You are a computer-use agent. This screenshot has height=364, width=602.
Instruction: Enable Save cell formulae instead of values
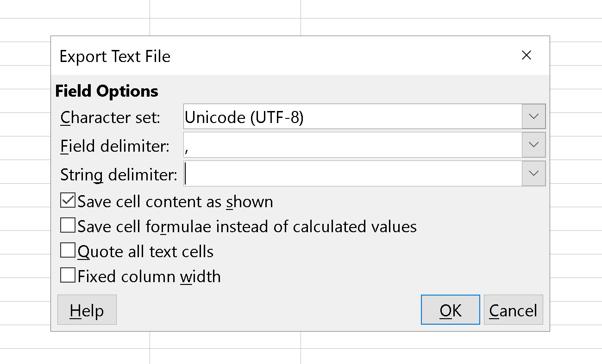(x=68, y=226)
